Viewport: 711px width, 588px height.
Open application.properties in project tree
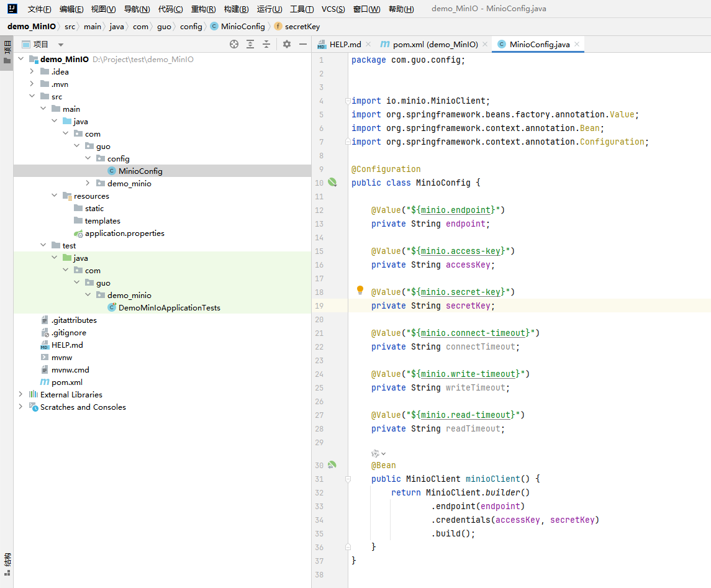pyautogui.click(x=125, y=233)
